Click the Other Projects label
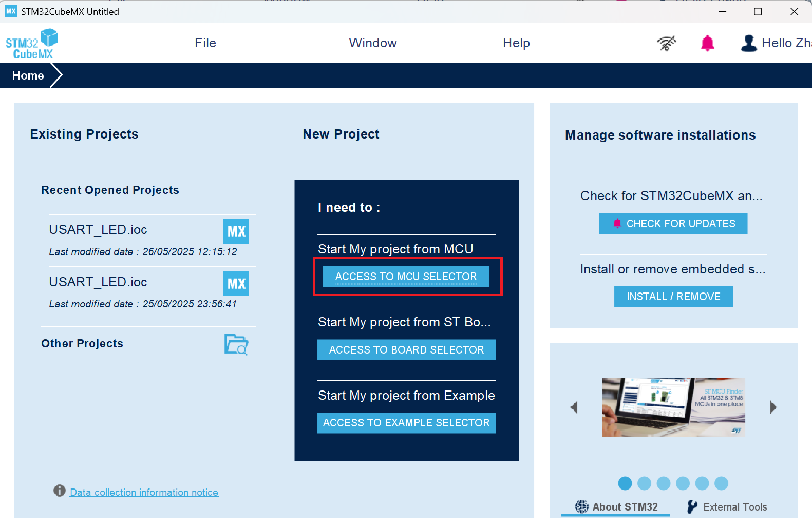 pos(82,344)
